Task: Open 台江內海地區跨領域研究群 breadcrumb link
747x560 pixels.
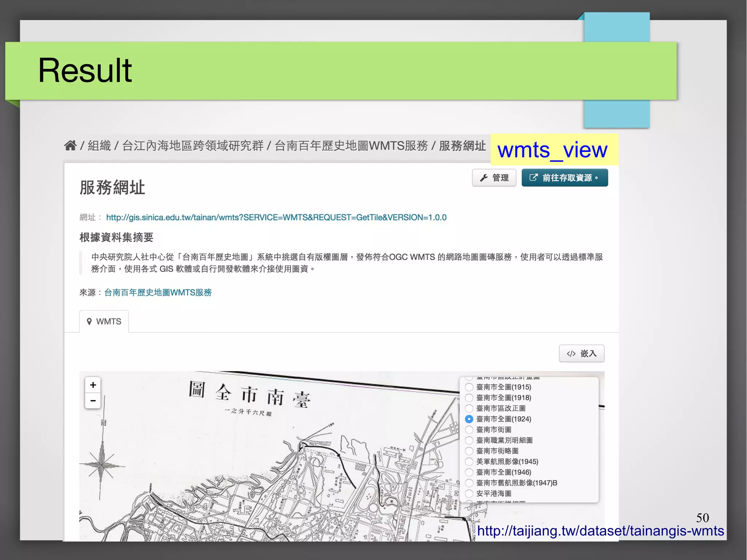Action: point(193,146)
